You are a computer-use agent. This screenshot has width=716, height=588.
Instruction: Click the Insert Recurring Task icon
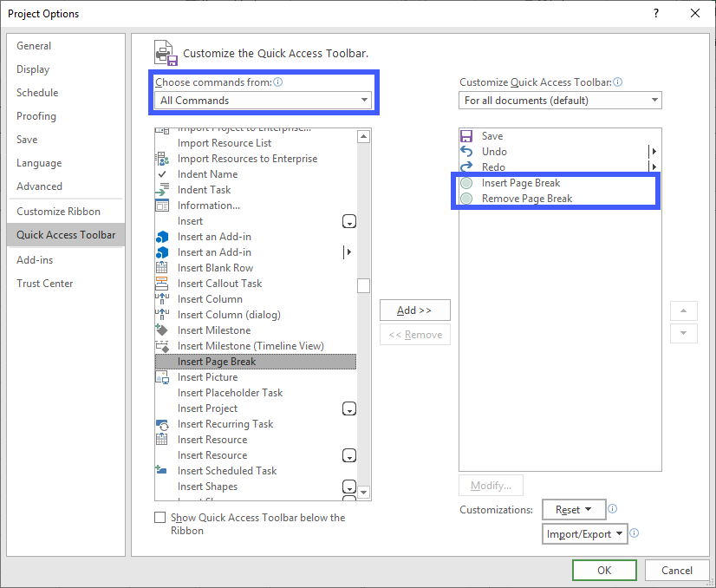[x=162, y=424]
